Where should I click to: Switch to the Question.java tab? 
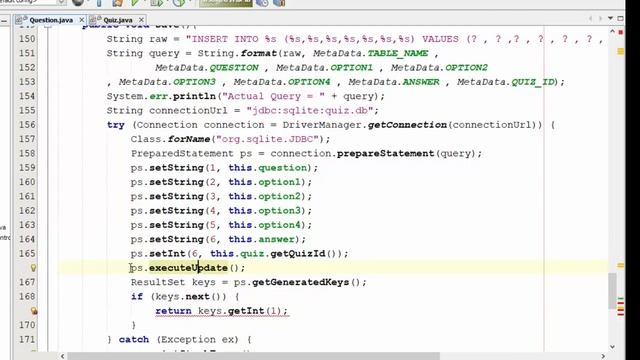click(x=51, y=20)
